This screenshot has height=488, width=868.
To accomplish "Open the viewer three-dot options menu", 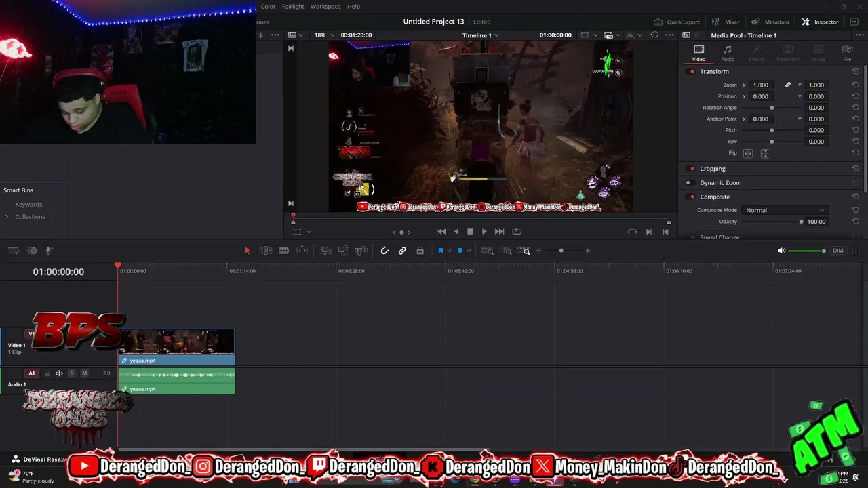I will 670,35.
